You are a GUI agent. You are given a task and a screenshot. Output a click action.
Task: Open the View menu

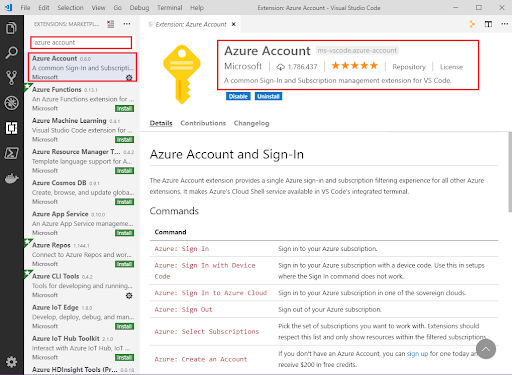coord(98,7)
